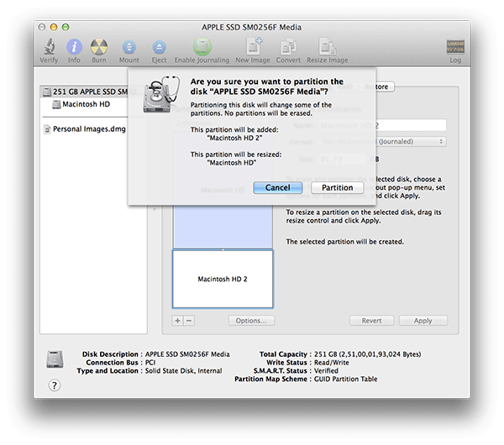Click the partition resize divider handle

(223, 249)
